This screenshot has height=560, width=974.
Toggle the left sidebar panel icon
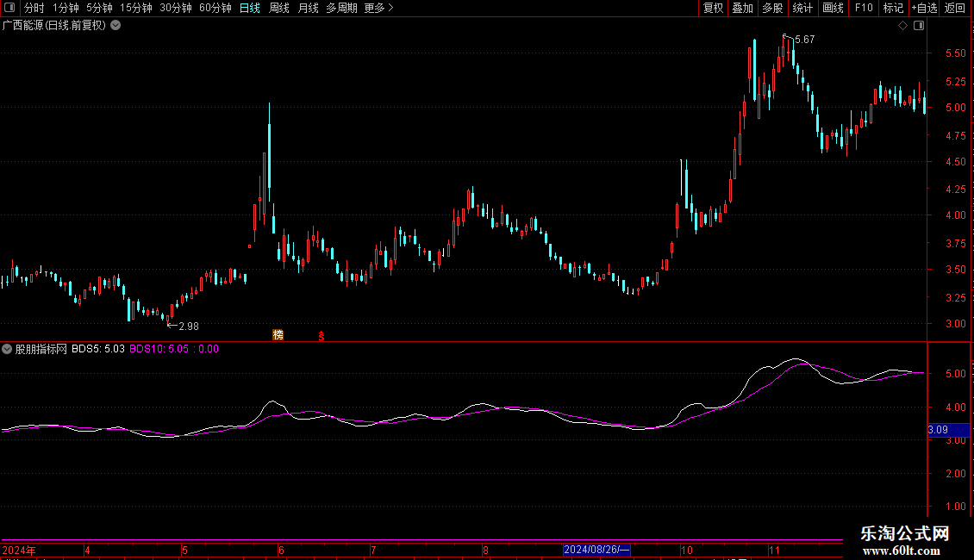click(9, 8)
